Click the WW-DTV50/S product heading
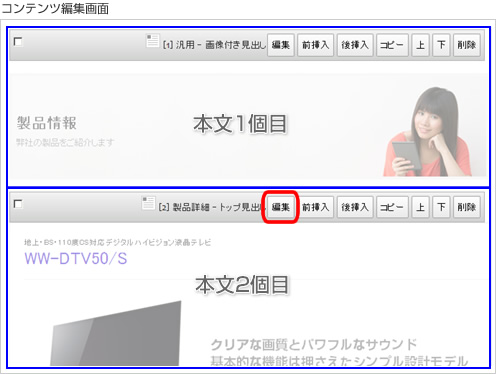 [x=76, y=259]
